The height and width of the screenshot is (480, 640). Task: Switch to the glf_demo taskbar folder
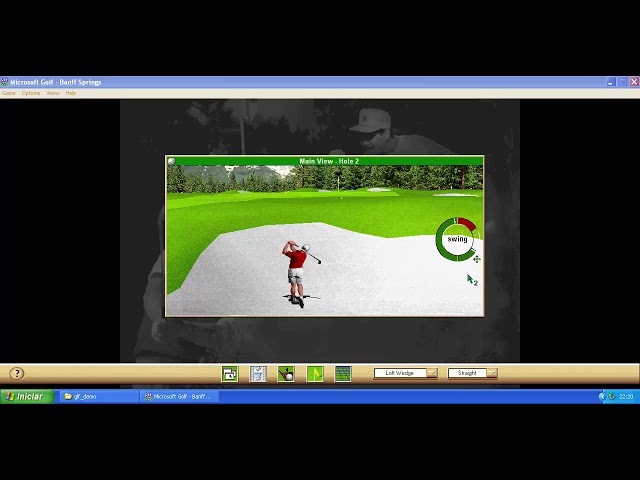99,396
